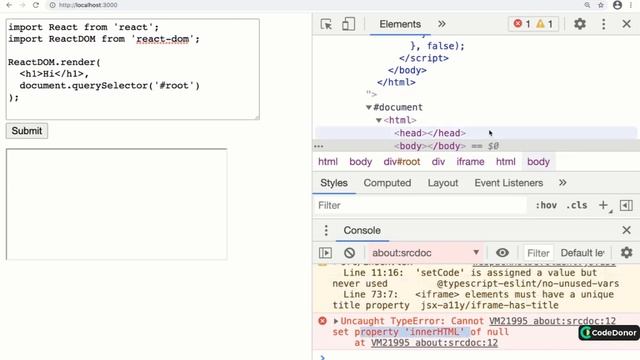Viewport: 640px width, 360px height.
Task: Bookmark this page star icon
Action: (x=601, y=5)
